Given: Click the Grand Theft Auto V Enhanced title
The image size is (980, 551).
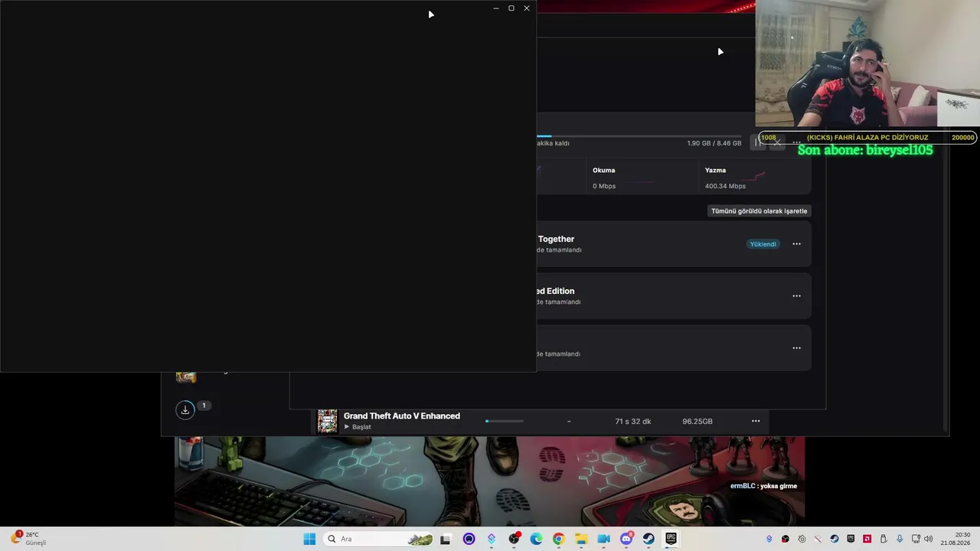Looking at the screenshot, I should [x=402, y=416].
